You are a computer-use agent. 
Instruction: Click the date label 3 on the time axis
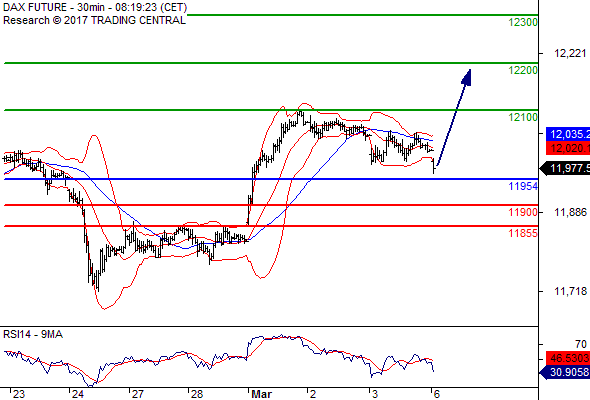(x=375, y=394)
